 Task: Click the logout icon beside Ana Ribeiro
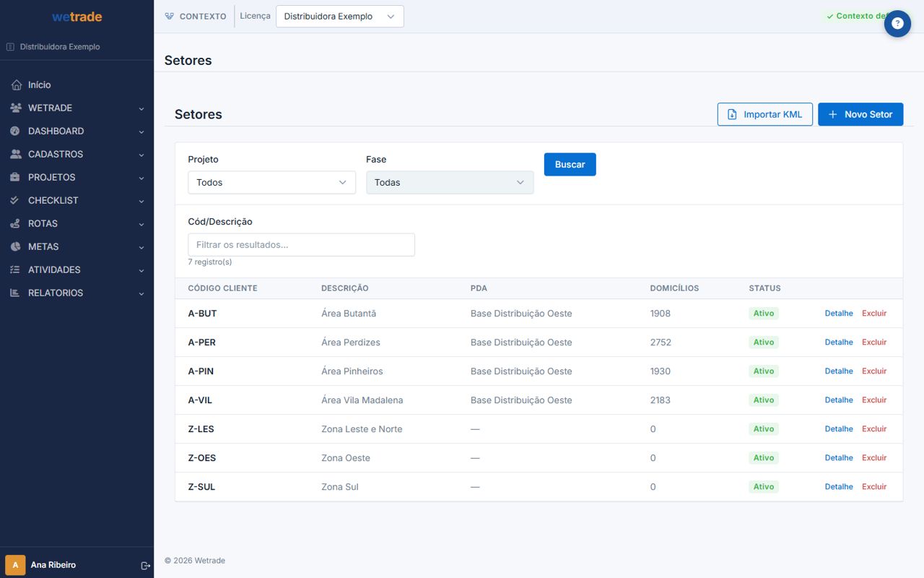(145, 566)
